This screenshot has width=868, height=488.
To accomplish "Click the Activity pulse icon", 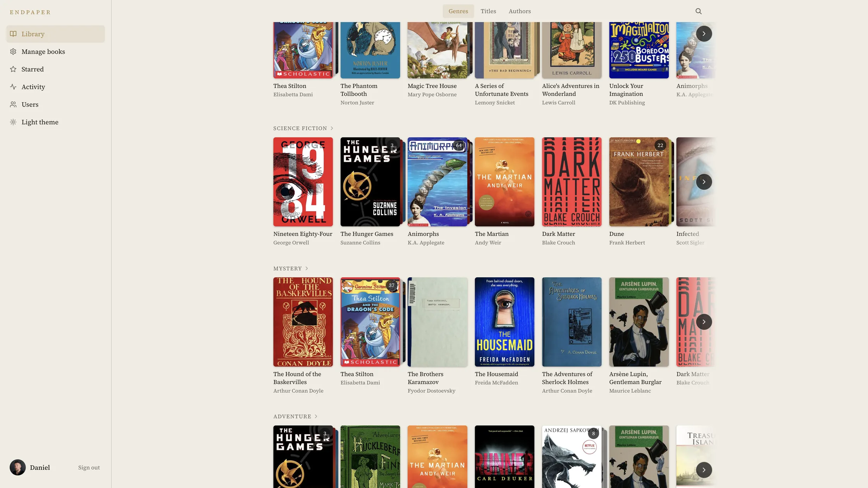I will click(x=13, y=87).
